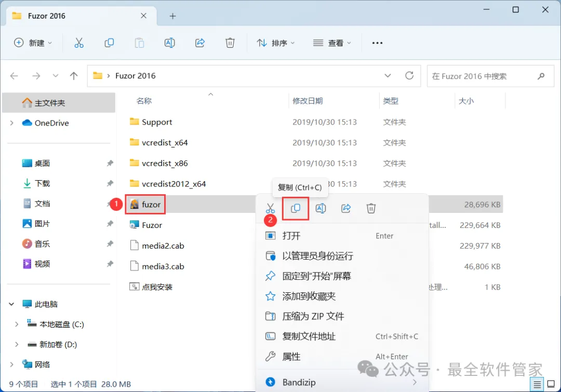Choose 以管理员身份运行

pos(342,256)
